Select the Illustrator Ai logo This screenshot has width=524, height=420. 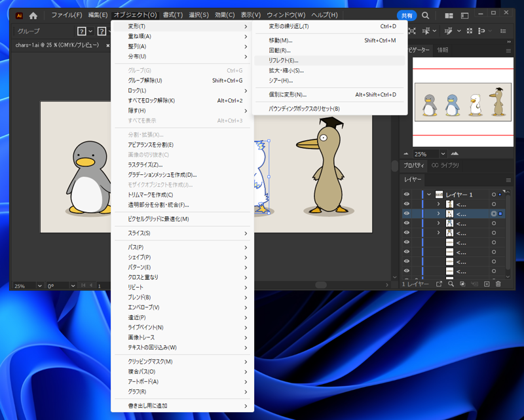[x=19, y=15]
